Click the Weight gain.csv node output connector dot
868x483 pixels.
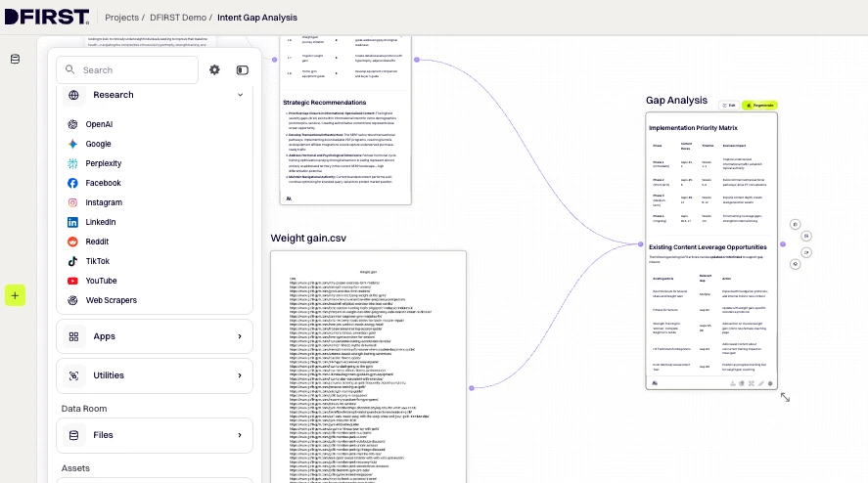pos(472,388)
